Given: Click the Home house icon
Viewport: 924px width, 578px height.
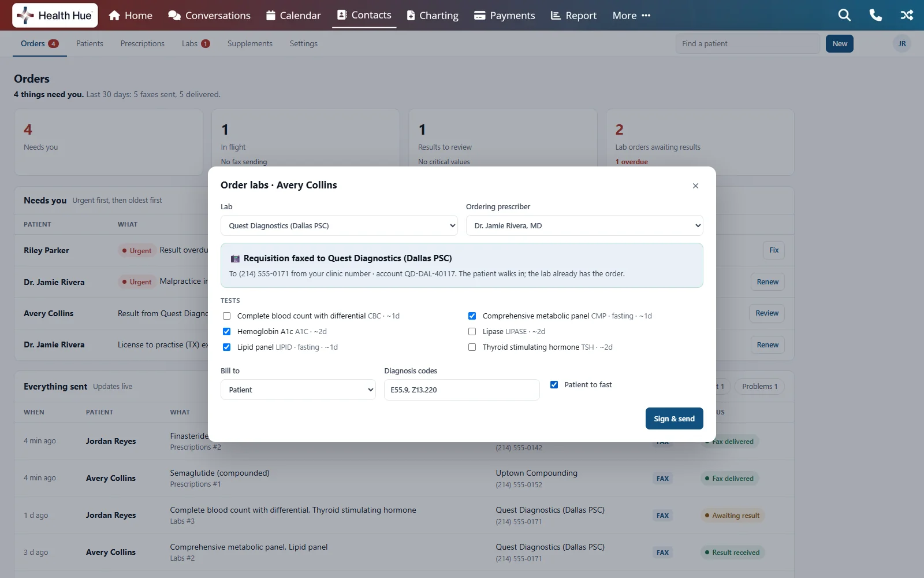Looking at the screenshot, I should click(114, 16).
